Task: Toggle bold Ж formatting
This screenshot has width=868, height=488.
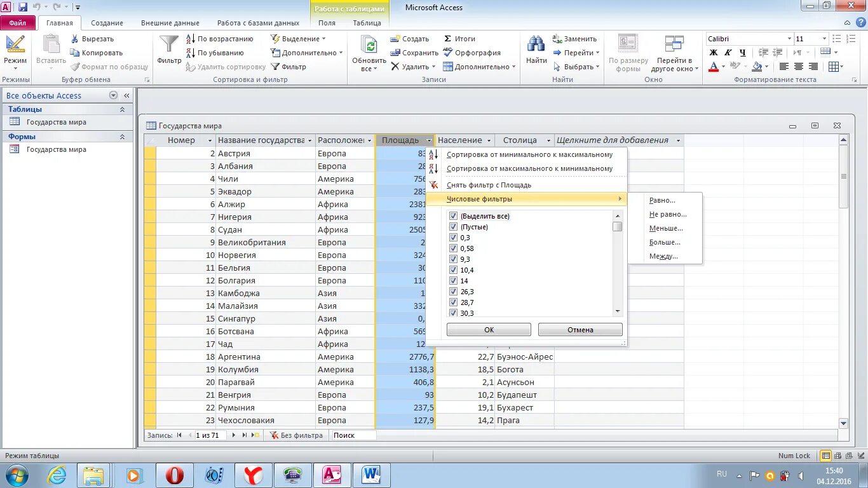Action: [714, 53]
